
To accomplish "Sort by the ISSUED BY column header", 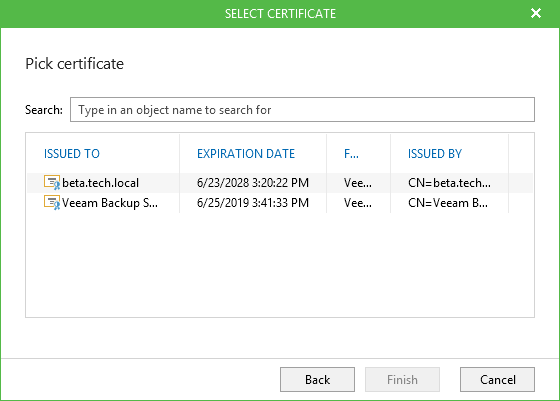I will click(435, 154).
